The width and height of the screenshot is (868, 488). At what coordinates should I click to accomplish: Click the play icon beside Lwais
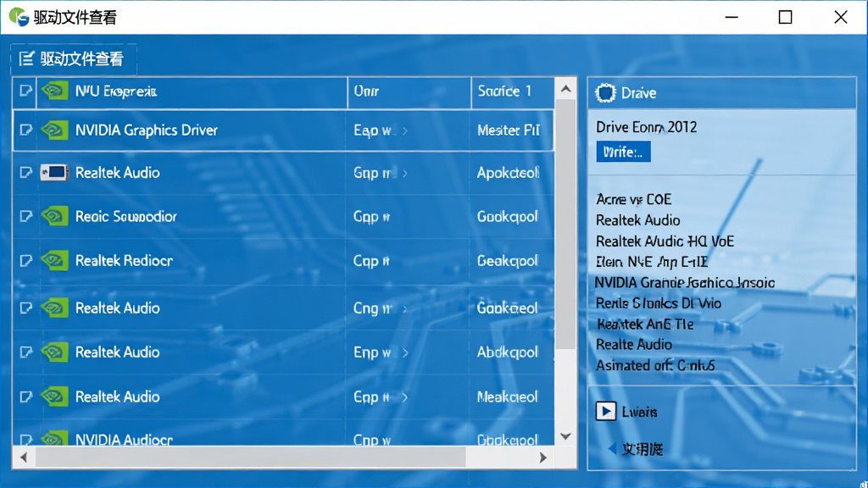point(605,411)
